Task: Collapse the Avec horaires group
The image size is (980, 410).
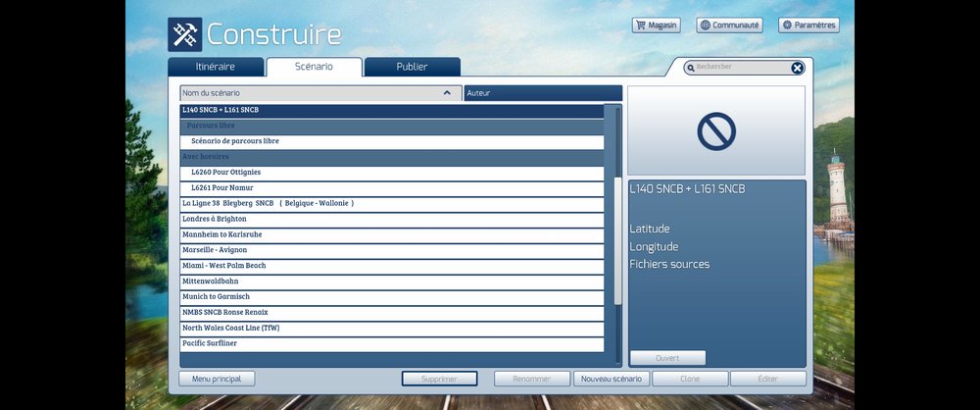Action: [x=392, y=157]
